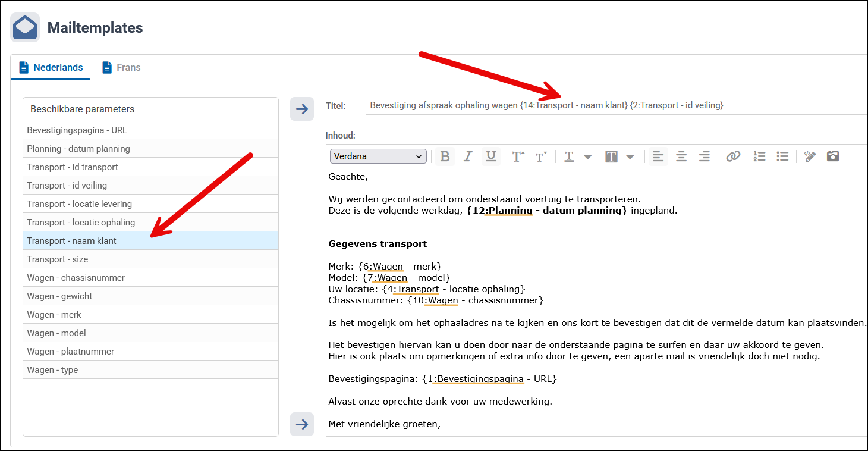
Task: Click the camera image insert icon
Action: pos(833,156)
